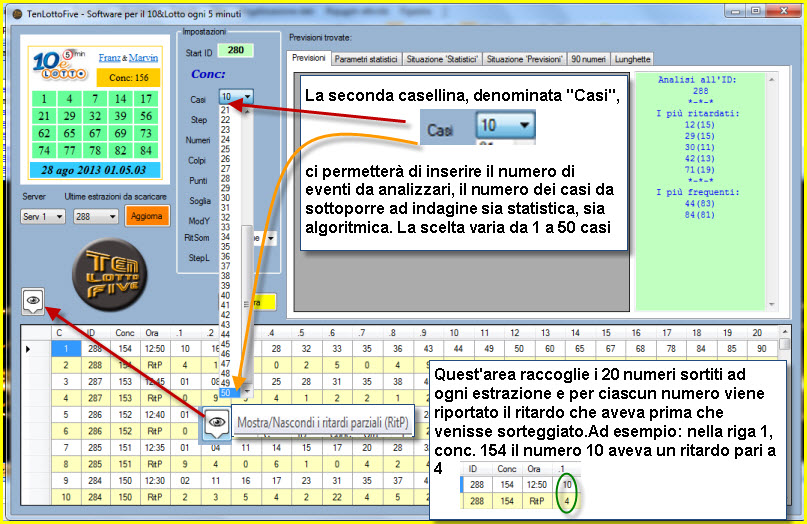This screenshot has height=524, width=807.
Task: Click the row 10 cell in column C
Action: coord(66,497)
